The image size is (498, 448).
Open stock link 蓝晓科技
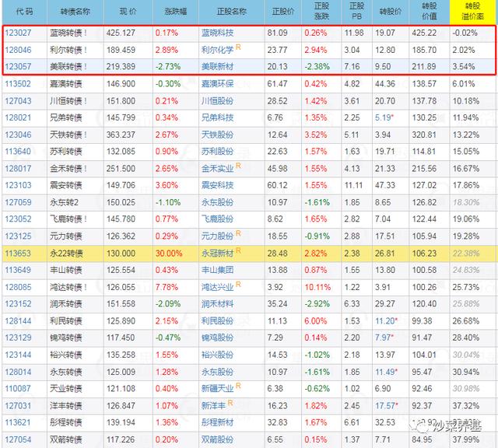tap(218, 33)
